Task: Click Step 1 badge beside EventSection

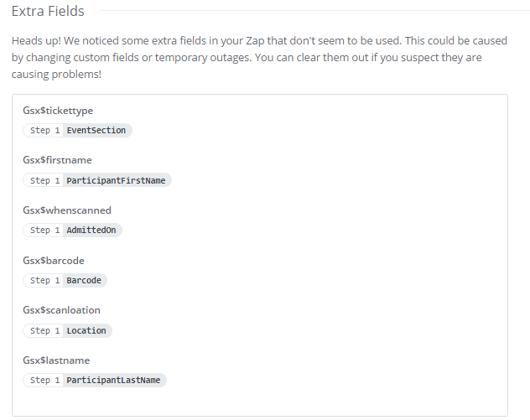Action: click(44, 131)
